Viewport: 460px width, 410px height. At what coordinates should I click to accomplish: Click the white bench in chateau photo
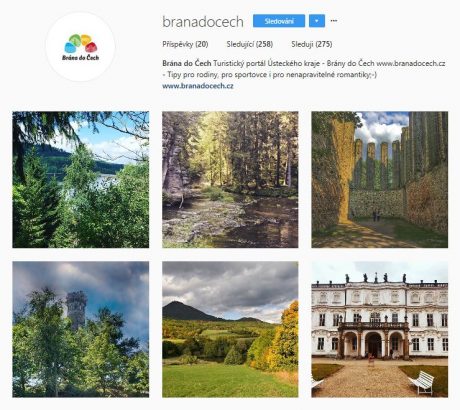(x=422, y=382)
